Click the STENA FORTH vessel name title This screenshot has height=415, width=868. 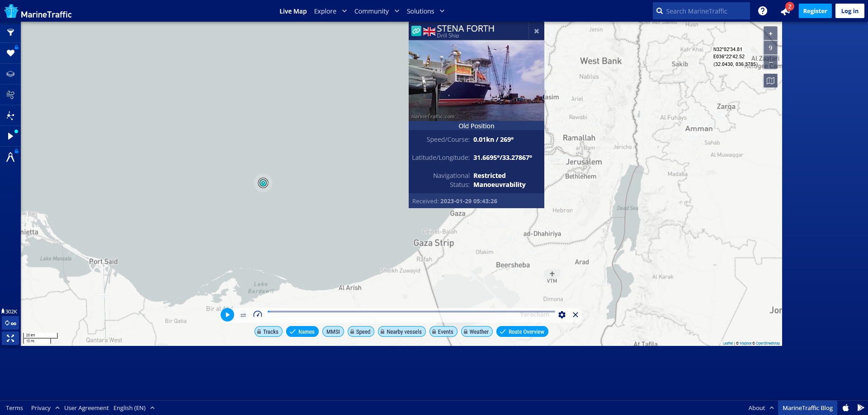pos(466,28)
